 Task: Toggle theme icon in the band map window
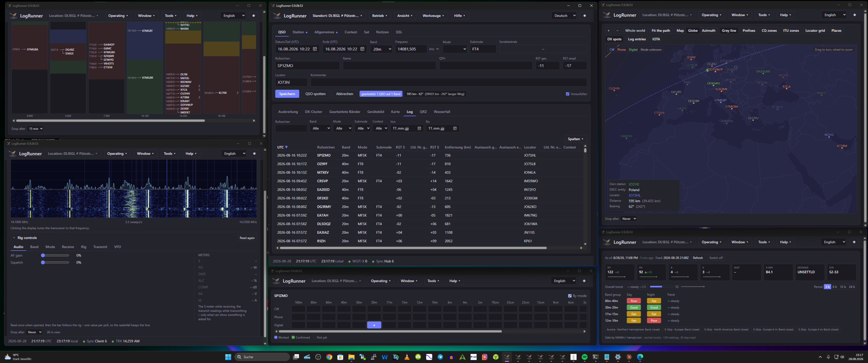click(x=254, y=16)
